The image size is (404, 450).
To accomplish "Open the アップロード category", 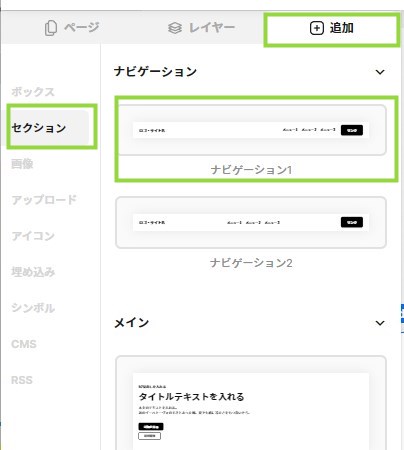I will (44, 200).
